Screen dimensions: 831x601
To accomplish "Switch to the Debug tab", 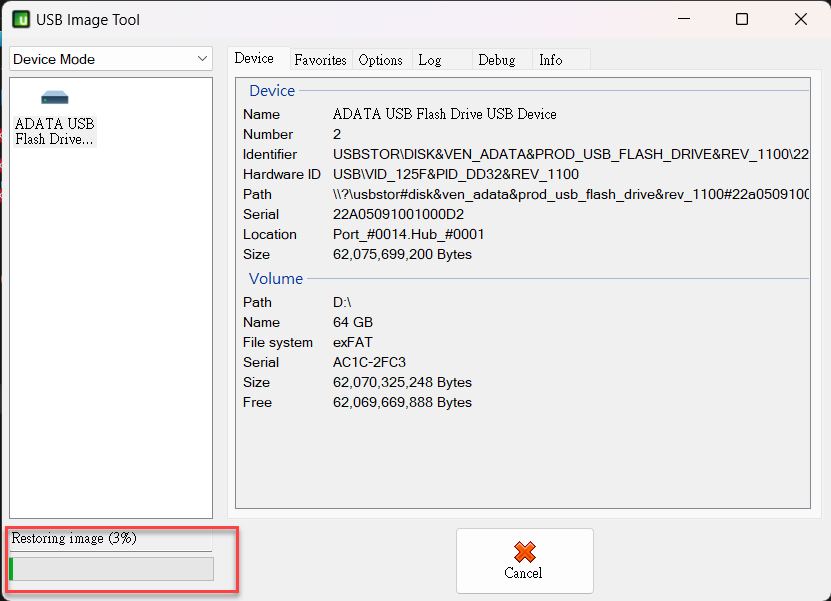I will 497,60.
